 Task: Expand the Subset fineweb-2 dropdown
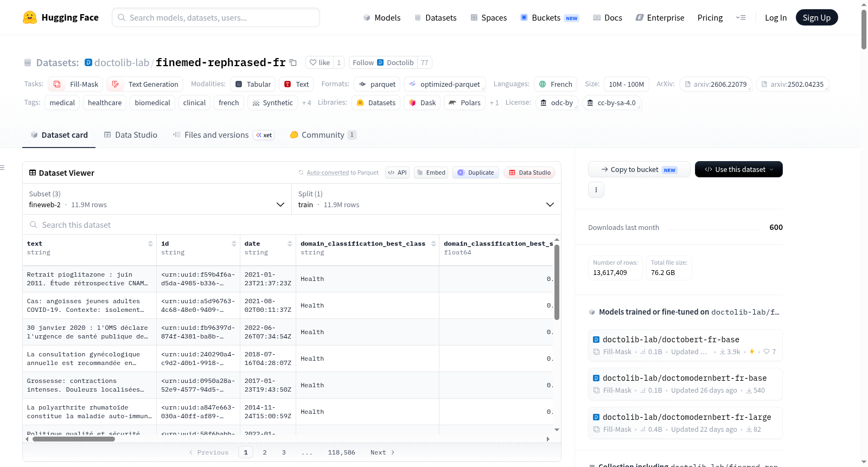tap(157, 199)
